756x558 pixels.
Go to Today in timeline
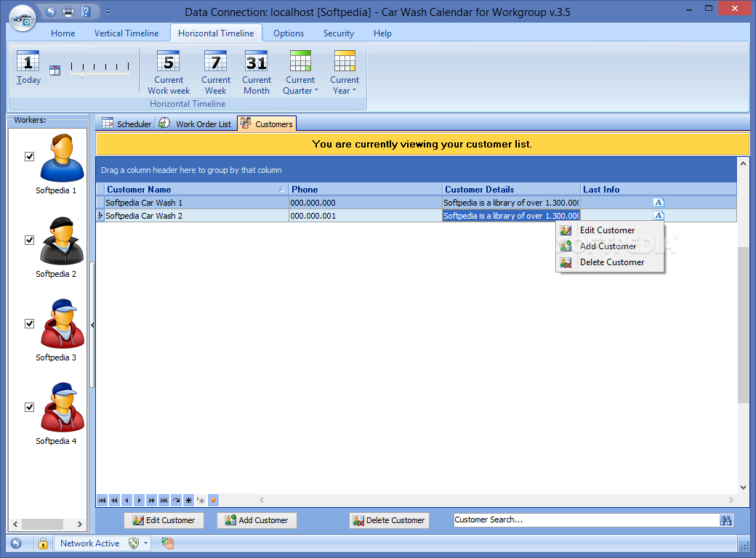(x=28, y=68)
